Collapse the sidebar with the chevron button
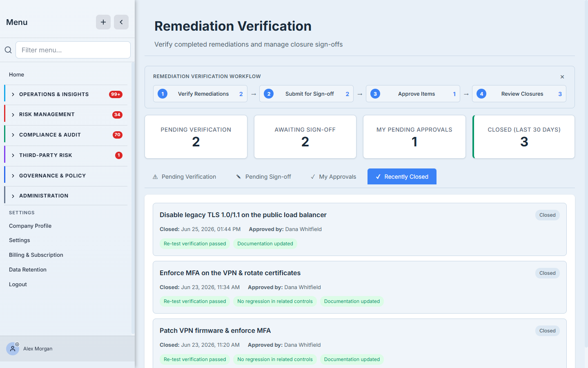 click(x=121, y=22)
